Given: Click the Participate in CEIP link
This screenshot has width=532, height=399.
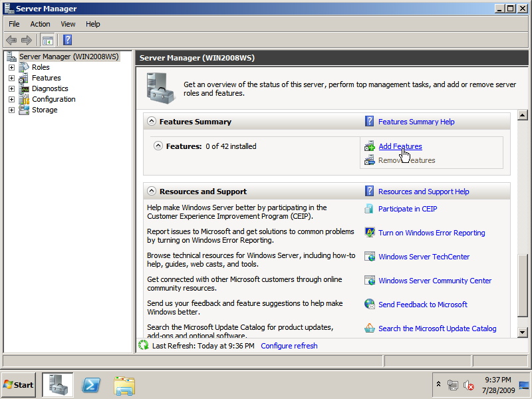Looking at the screenshot, I should pos(408,209).
